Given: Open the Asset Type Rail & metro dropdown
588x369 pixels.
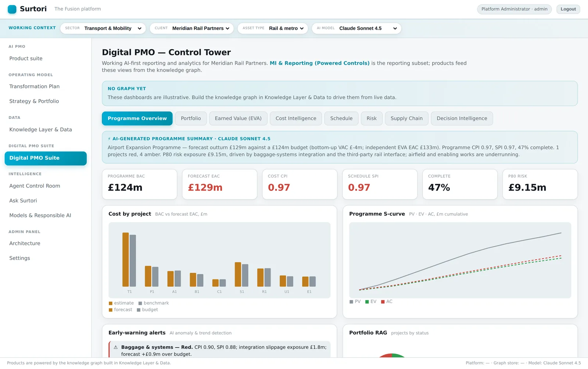Looking at the screenshot, I should [x=273, y=28].
